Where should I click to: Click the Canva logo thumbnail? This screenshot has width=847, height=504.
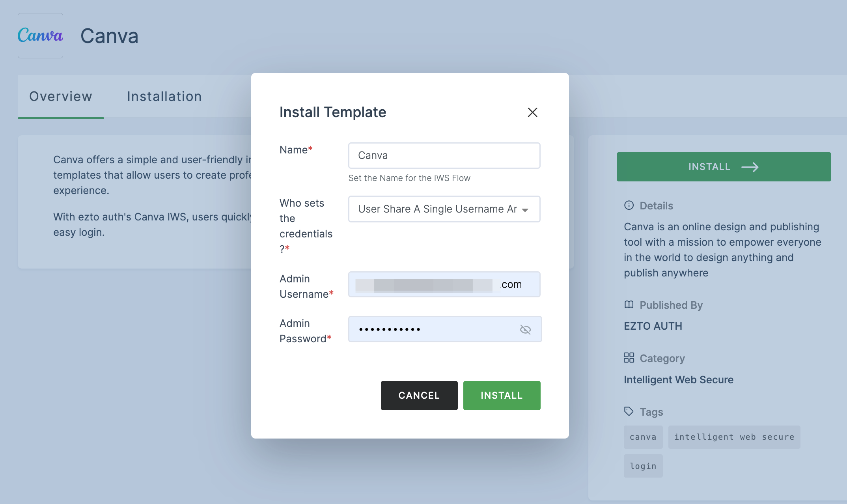click(x=40, y=35)
